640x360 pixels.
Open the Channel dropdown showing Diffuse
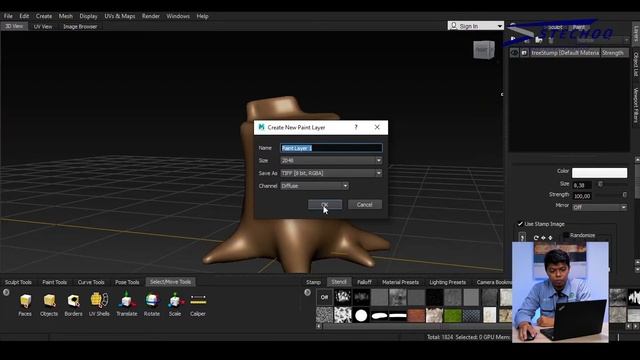314,186
